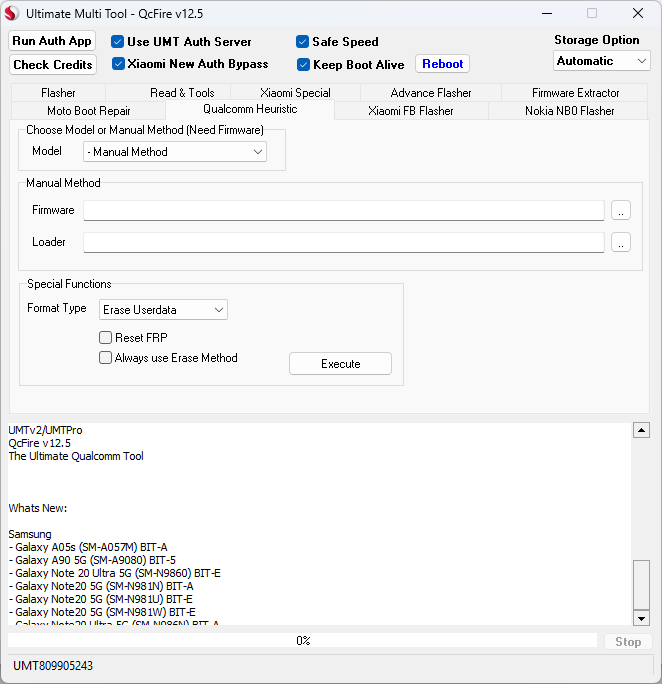
Task: Switch to Nokia NB0 Flasher tab
Action: point(569,111)
